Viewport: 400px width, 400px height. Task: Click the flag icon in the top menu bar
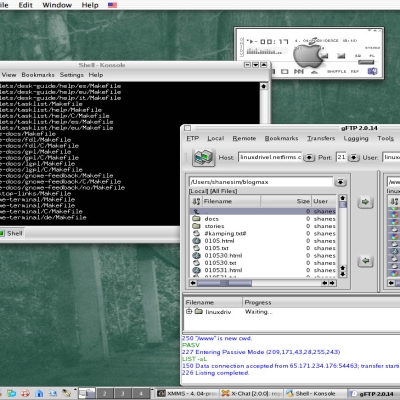pos(112,5)
